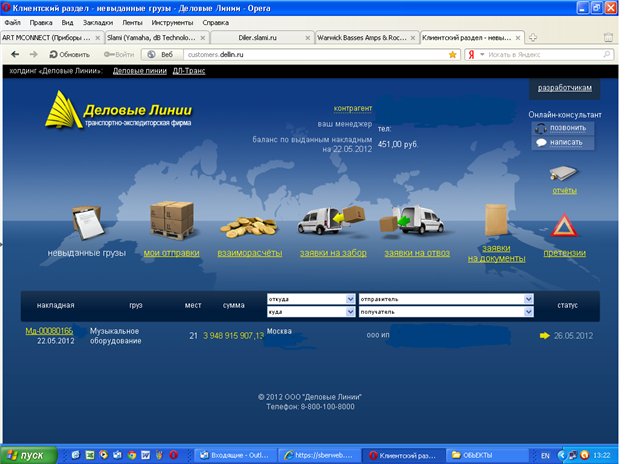Open the Файл menu
The height and width of the screenshot is (464, 640).
point(12,22)
